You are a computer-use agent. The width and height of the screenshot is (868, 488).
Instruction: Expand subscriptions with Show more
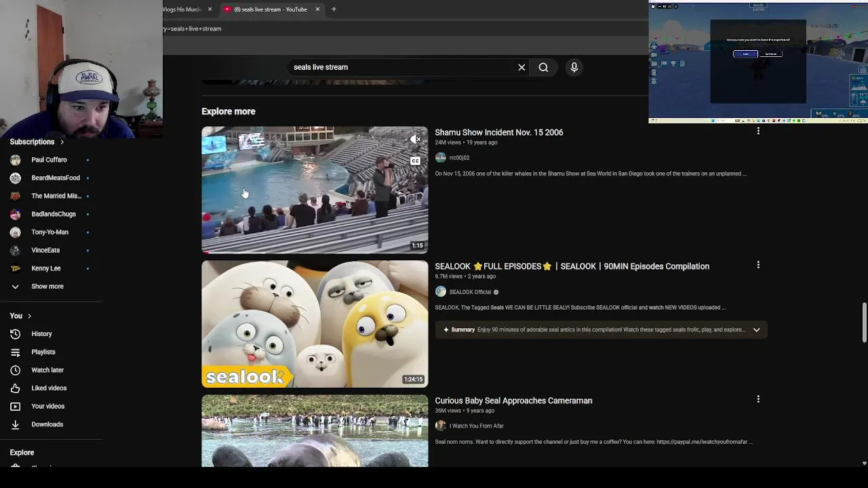coord(47,286)
